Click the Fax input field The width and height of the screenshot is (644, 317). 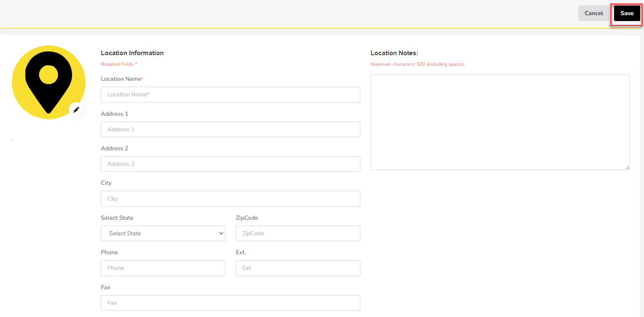[x=230, y=303]
